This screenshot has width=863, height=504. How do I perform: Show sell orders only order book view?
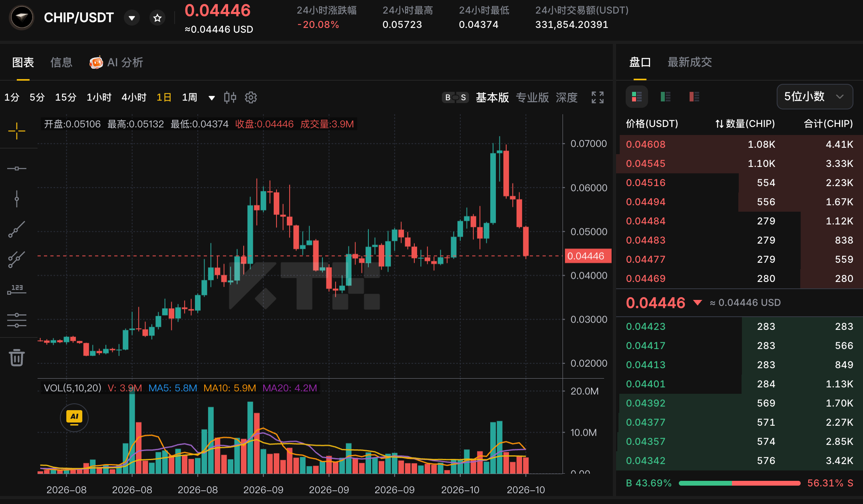click(x=694, y=97)
